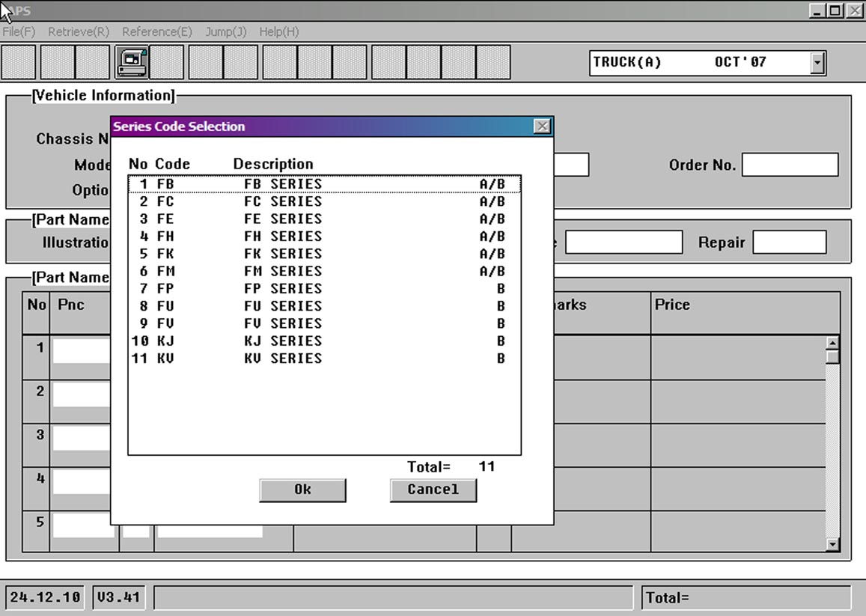The height and width of the screenshot is (616, 866).
Task: Close the Series Code Selection dialog
Action: click(543, 126)
